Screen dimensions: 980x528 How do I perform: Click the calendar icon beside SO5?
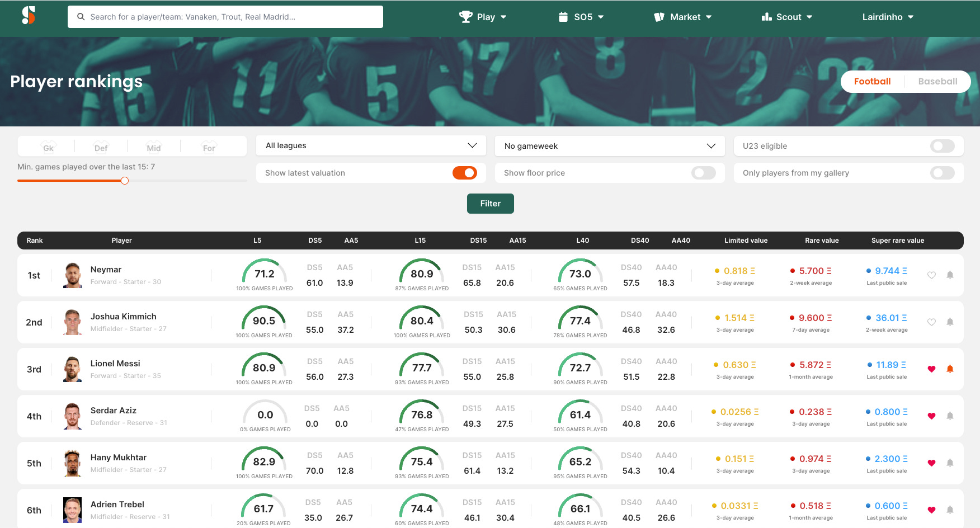click(563, 17)
